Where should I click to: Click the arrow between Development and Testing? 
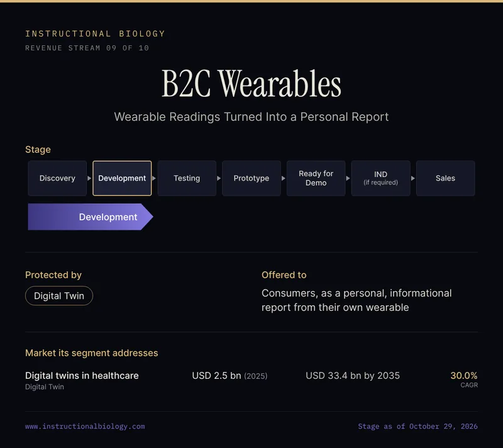click(x=154, y=178)
